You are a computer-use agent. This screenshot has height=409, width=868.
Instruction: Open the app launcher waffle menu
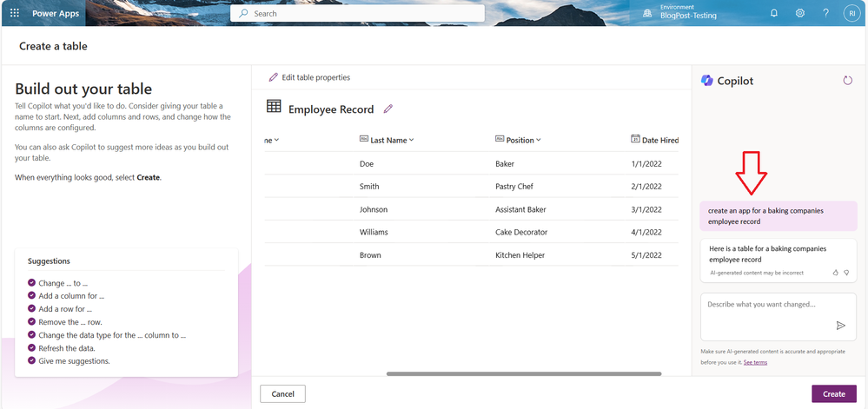click(x=15, y=13)
